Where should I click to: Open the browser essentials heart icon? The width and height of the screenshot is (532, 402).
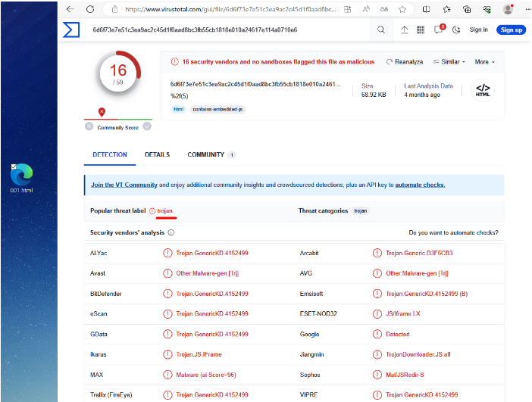(x=487, y=10)
